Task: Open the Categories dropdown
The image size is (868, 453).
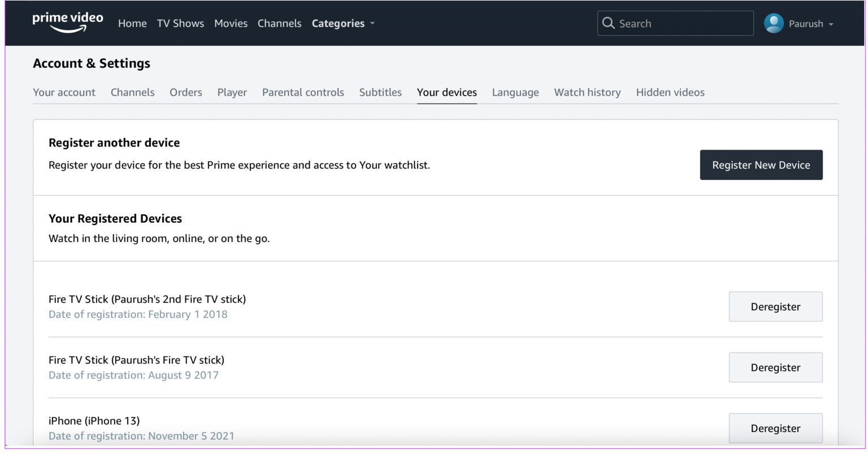Action: (338, 23)
